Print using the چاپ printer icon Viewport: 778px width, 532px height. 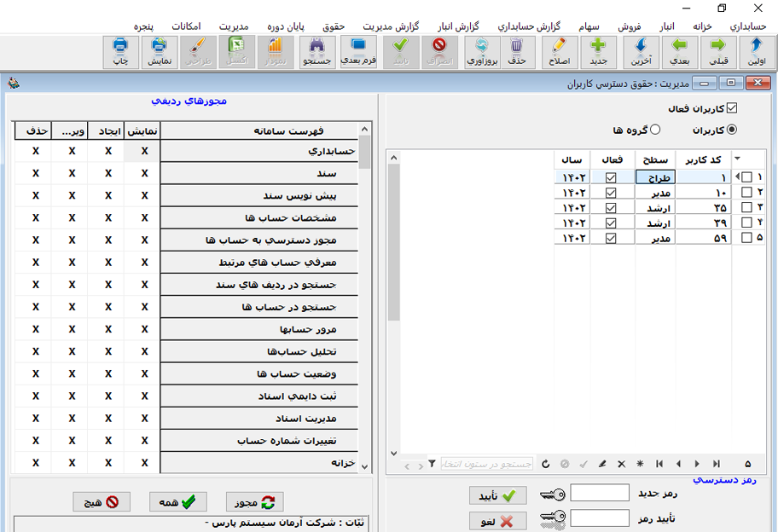120,51
